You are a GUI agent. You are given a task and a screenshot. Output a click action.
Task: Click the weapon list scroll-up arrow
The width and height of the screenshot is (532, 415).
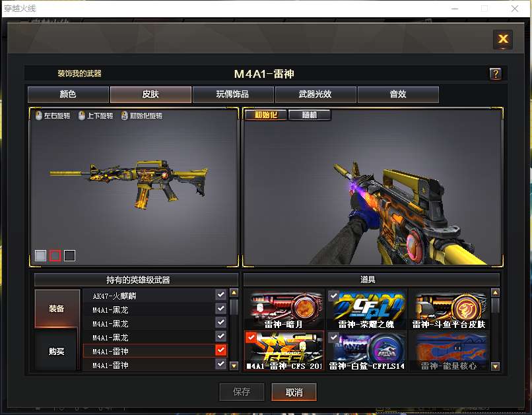tap(234, 292)
